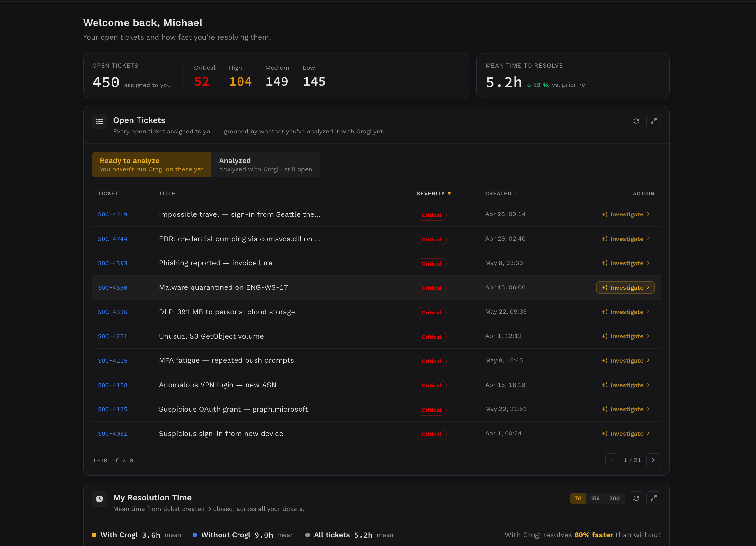Click the clock icon beside My Resolution Time
Viewport: 756px width, 546px height.
[x=99, y=499]
